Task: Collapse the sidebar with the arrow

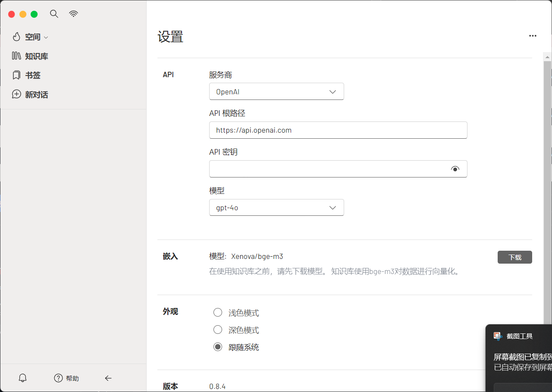Action: 108,378
